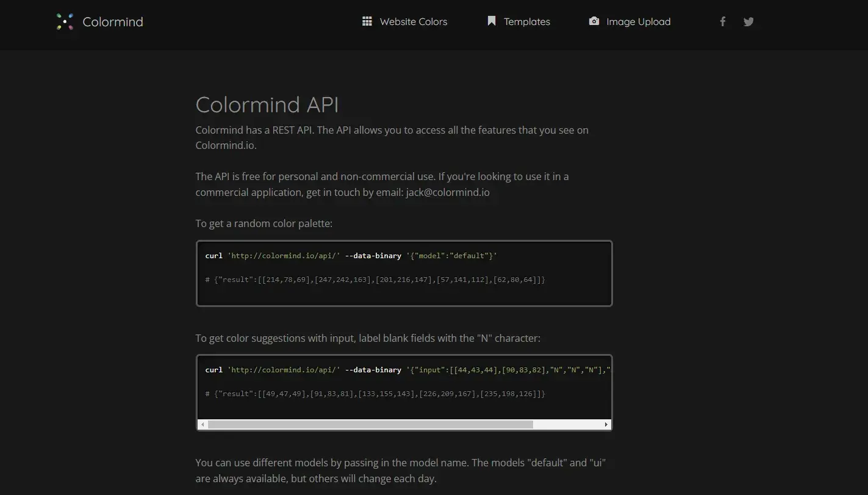The image size is (868, 495).
Task: Click the curl command with model default
Action: coord(351,256)
